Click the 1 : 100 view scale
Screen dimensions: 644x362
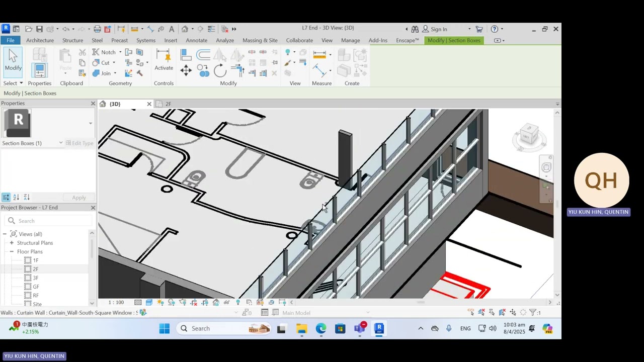coord(116,302)
